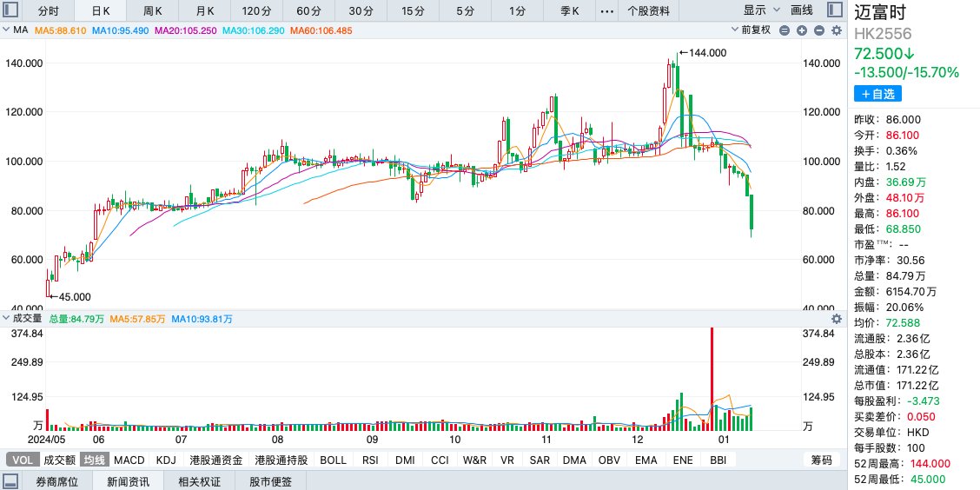Open the 新闻资讯 news tab

pyautogui.click(x=128, y=481)
